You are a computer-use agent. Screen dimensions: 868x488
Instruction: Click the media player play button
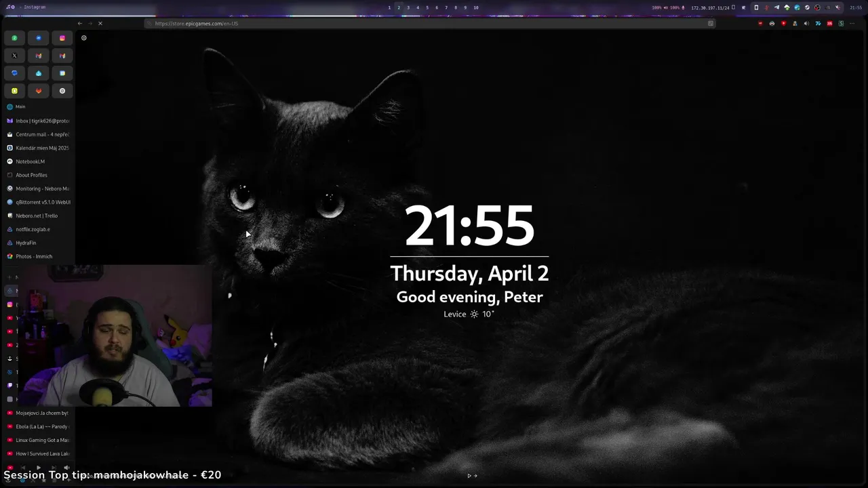pyautogui.click(x=38, y=467)
